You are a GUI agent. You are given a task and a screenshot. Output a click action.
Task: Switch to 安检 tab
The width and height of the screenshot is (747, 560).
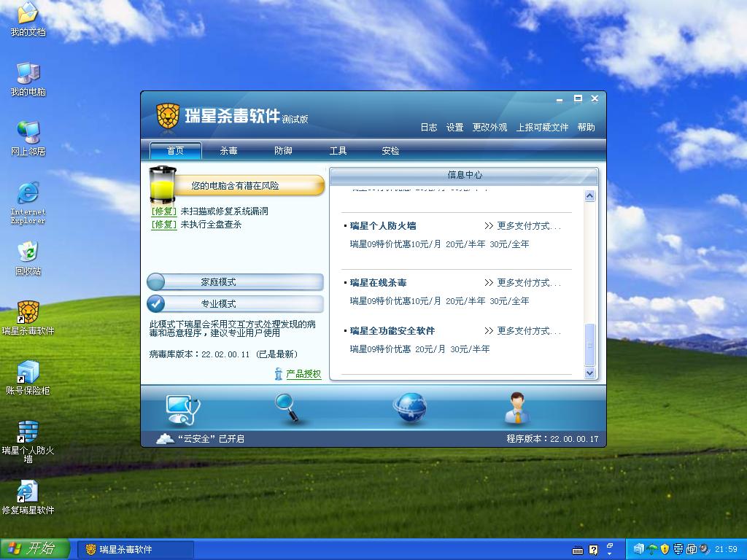[x=390, y=150]
